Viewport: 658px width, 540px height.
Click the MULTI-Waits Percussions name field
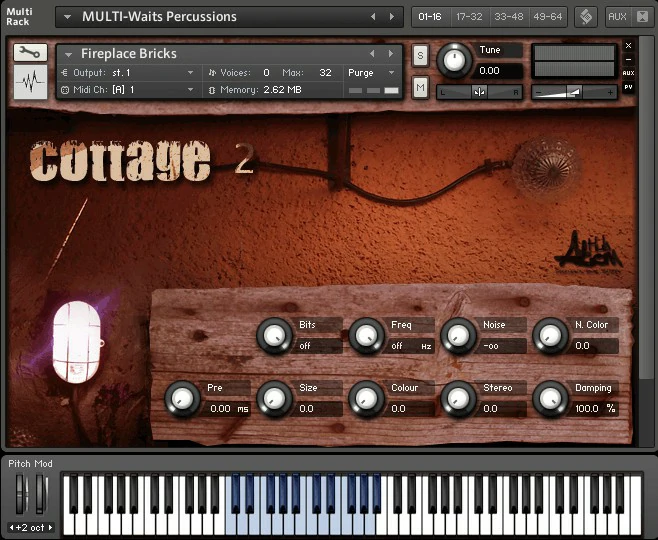pyautogui.click(x=159, y=17)
